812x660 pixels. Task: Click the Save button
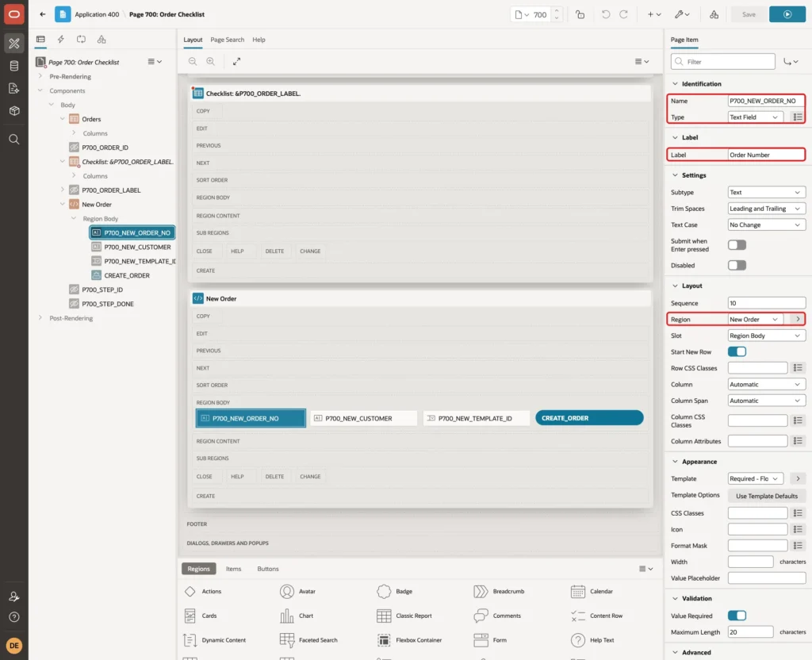(749, 14)
